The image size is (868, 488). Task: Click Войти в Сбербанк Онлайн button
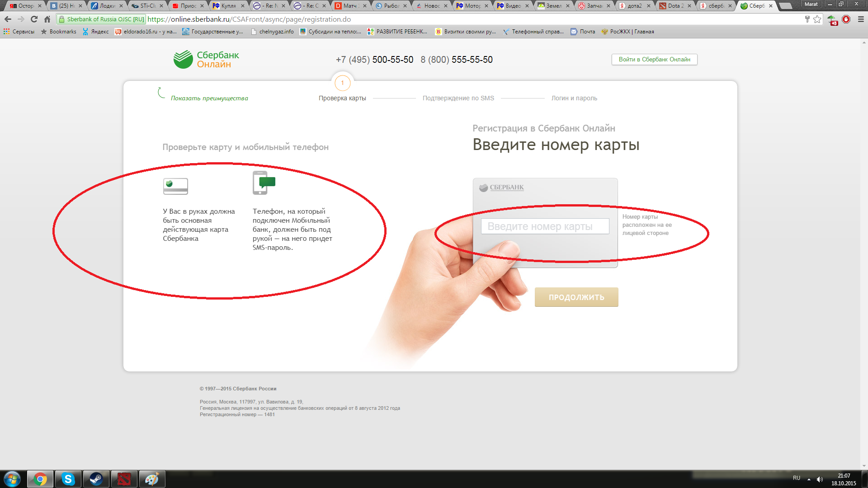tap(654, 60)
